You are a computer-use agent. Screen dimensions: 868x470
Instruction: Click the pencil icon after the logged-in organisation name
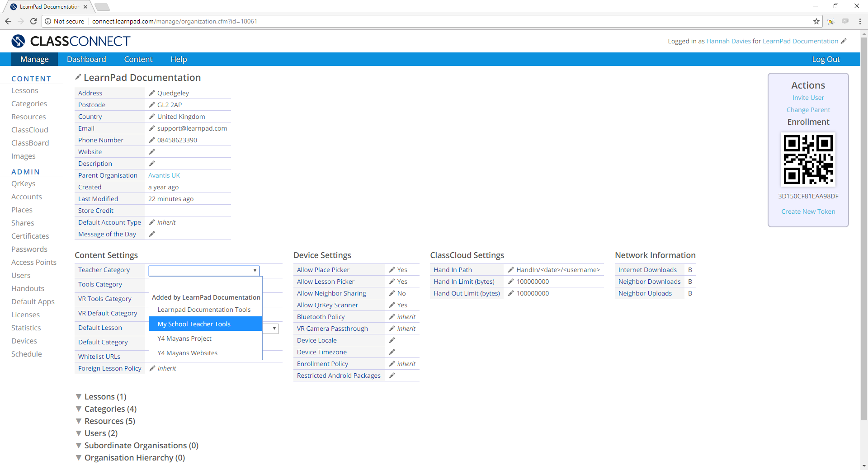844,41
